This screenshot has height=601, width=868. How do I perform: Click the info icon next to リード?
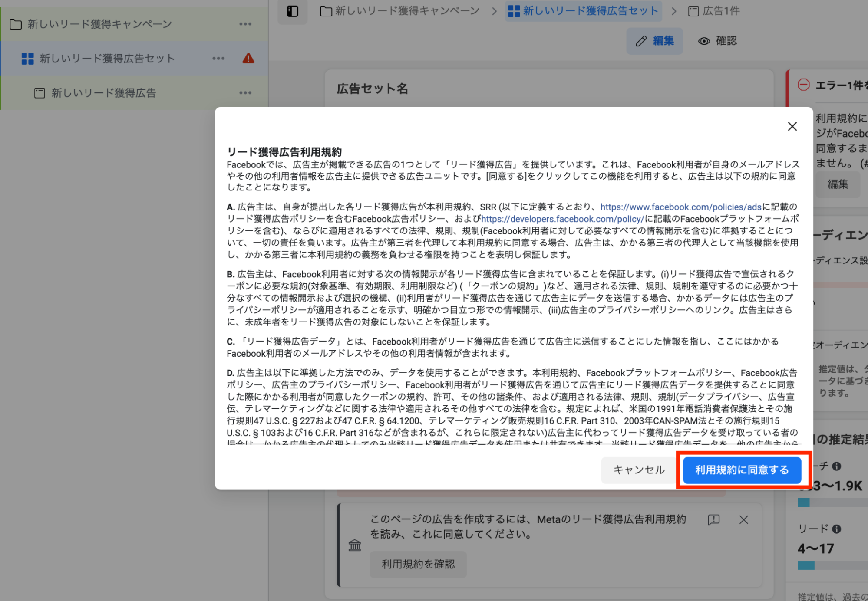pyautogui.click(x=836, y=529)
